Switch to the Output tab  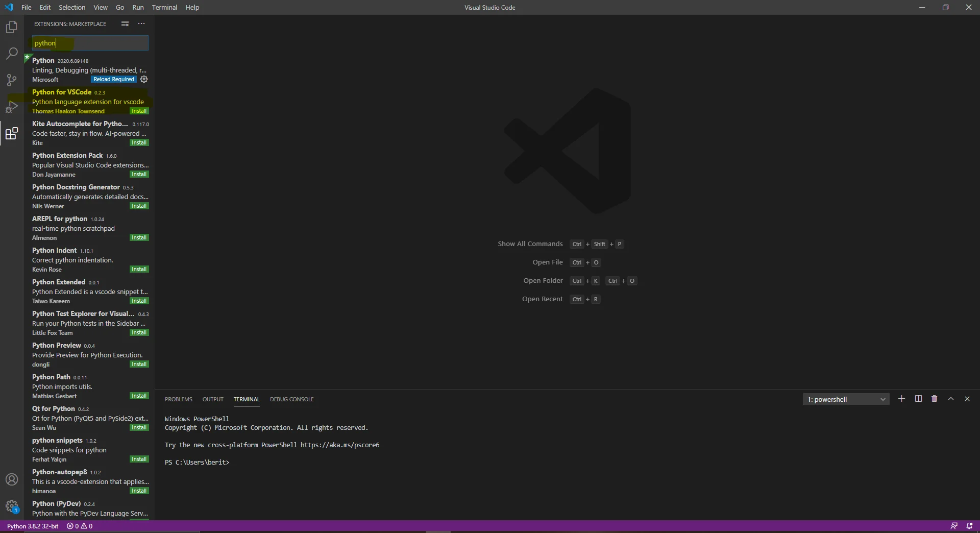(213, 399)
